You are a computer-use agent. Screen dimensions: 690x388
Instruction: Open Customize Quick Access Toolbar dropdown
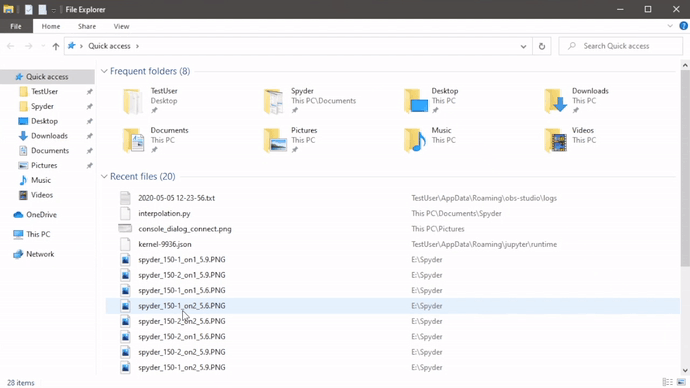[x=53, y=10]
